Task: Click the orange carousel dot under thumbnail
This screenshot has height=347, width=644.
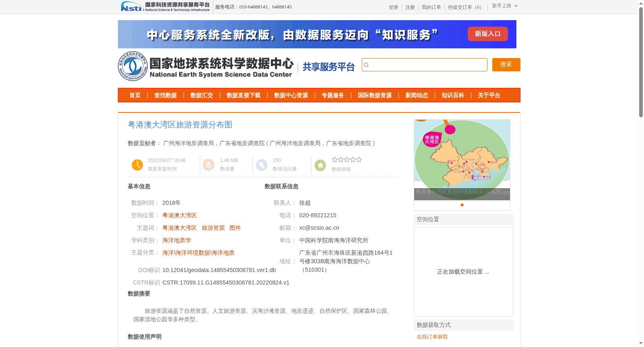Action: [x=462, y=205]
